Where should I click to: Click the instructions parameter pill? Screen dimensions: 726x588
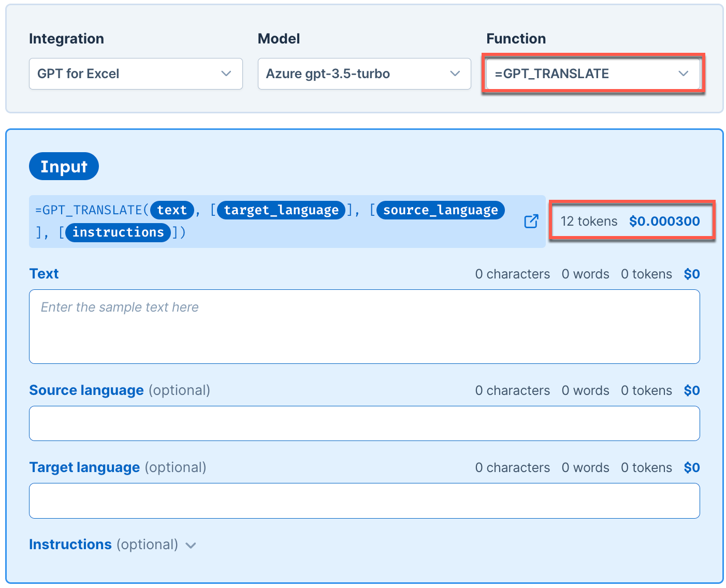(x=118, y=232)
